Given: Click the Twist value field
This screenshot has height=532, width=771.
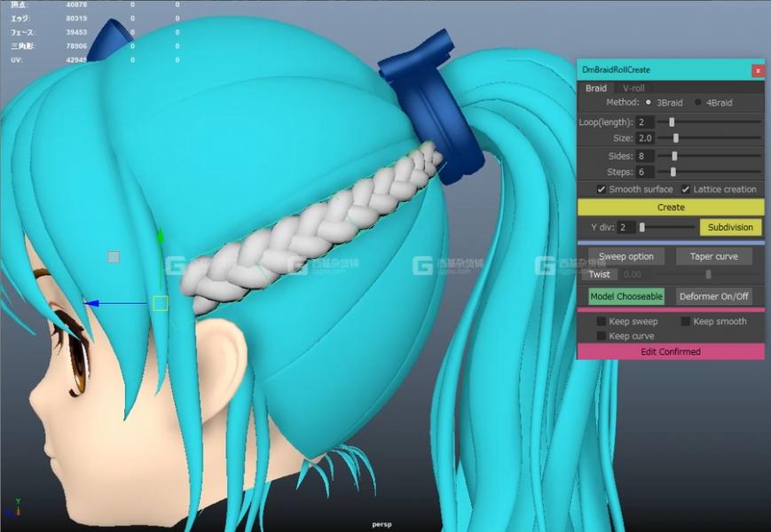Looking at the screenshot, I should pyautogui.click(x=635, y=275).
